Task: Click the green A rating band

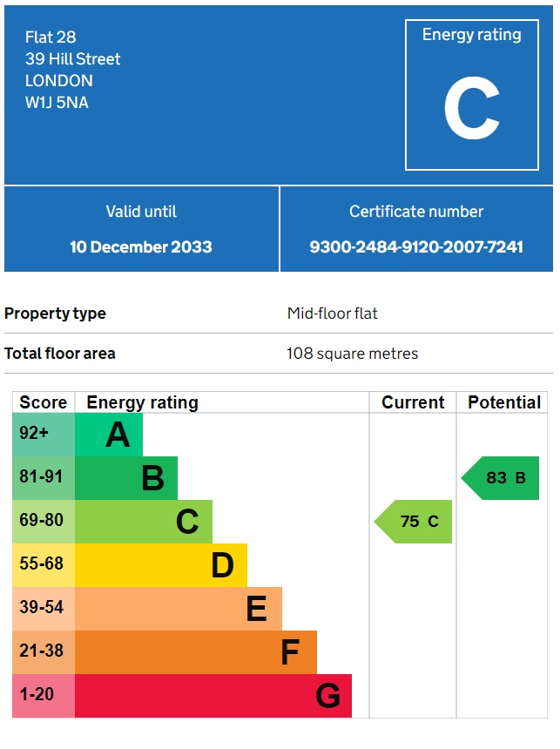Action: (109, 435)
